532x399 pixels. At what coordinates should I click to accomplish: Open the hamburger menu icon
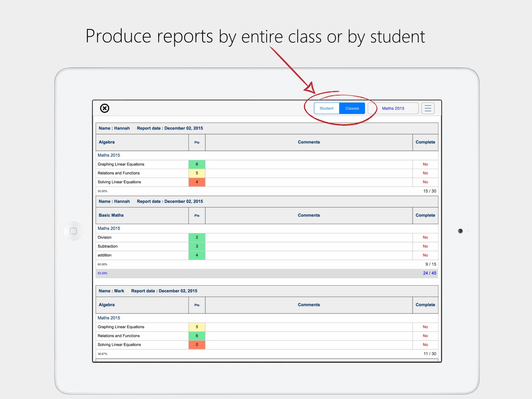click(x=428, y=108)
